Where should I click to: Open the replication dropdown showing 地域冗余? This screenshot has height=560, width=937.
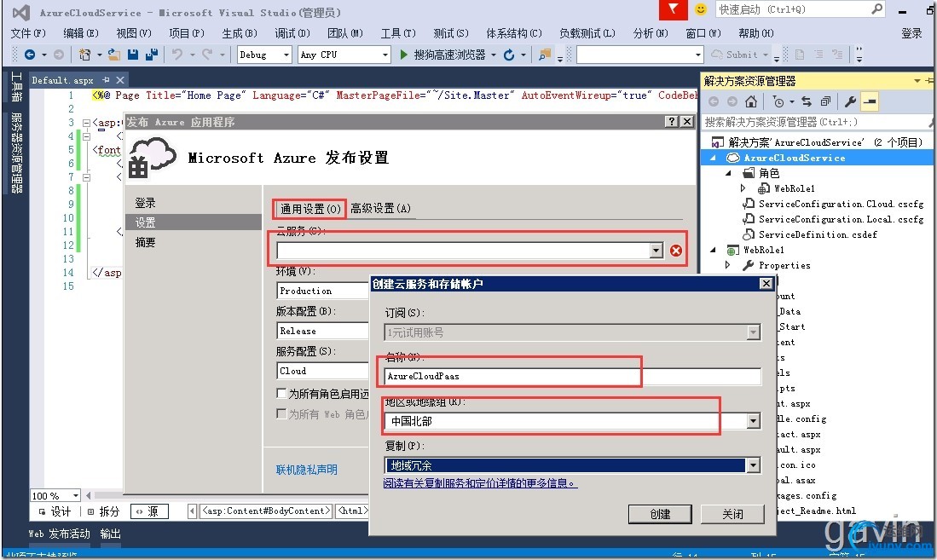[x=753, y=465]
